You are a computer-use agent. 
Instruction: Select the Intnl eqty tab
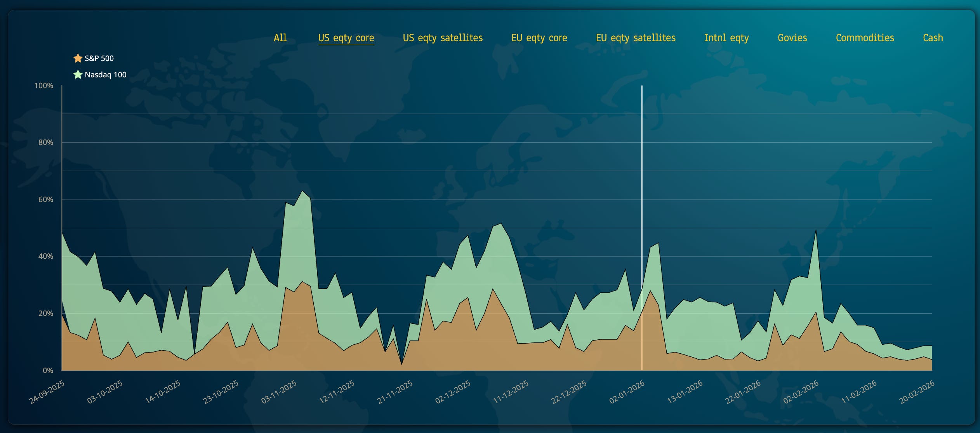[x=726, y=38]
